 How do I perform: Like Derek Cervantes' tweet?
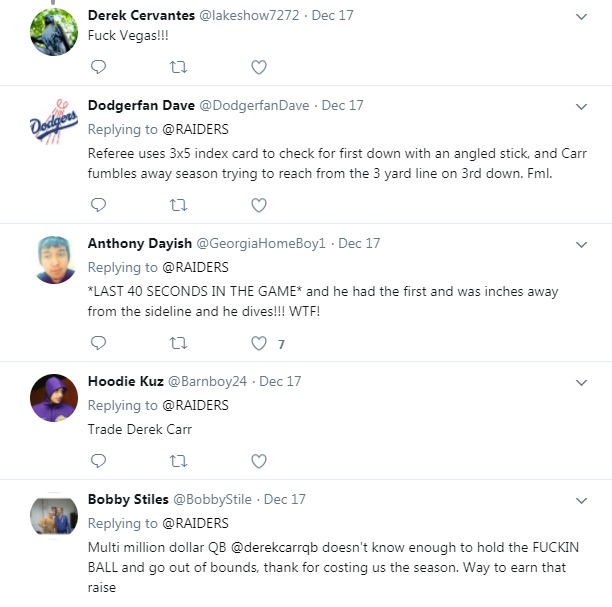tap(259, 67)
